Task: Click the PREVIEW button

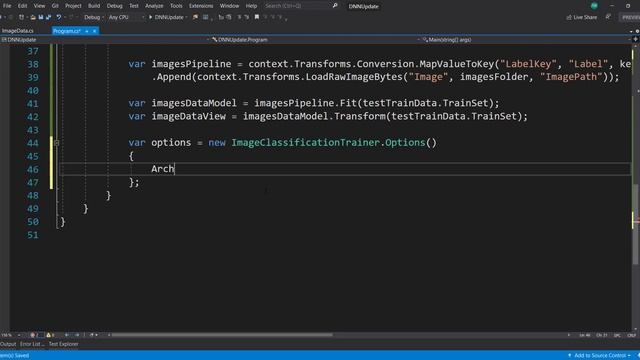Action: (x=630, y=17)
